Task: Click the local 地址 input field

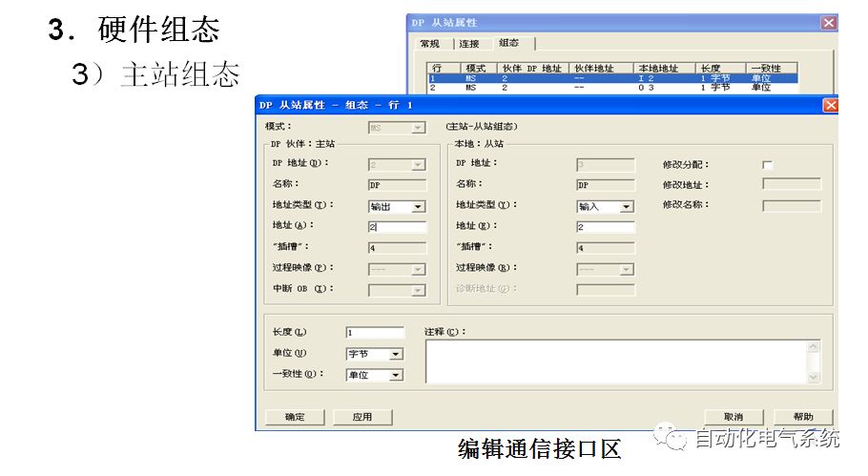Action: 606,227
